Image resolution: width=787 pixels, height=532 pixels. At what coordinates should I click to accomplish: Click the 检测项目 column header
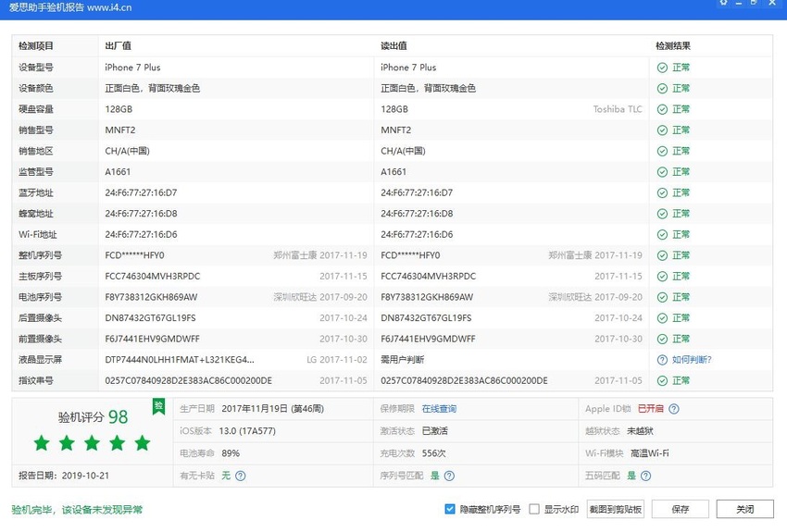(35, 46)
